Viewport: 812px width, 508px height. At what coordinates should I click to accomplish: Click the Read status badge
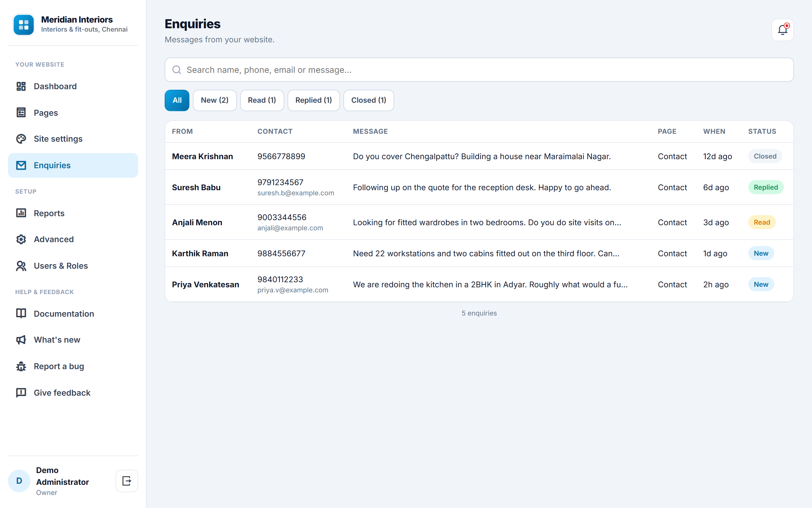pos(762,222)
